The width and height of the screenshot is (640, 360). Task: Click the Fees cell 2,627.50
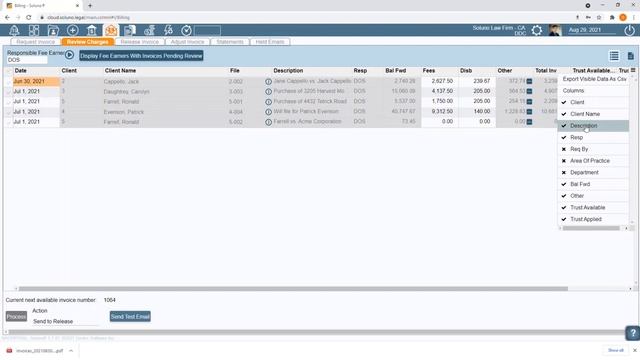click(x=439, y=81)
